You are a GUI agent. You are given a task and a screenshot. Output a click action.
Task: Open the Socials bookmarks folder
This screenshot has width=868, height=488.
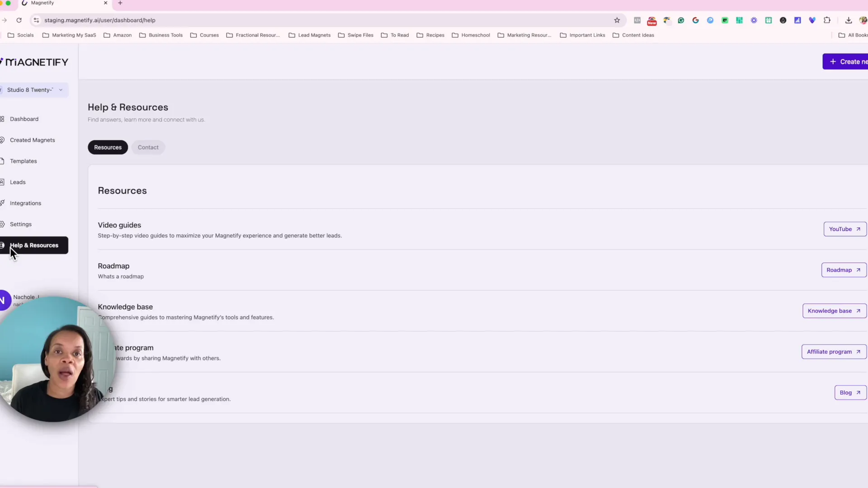click(x=21, y=35)
